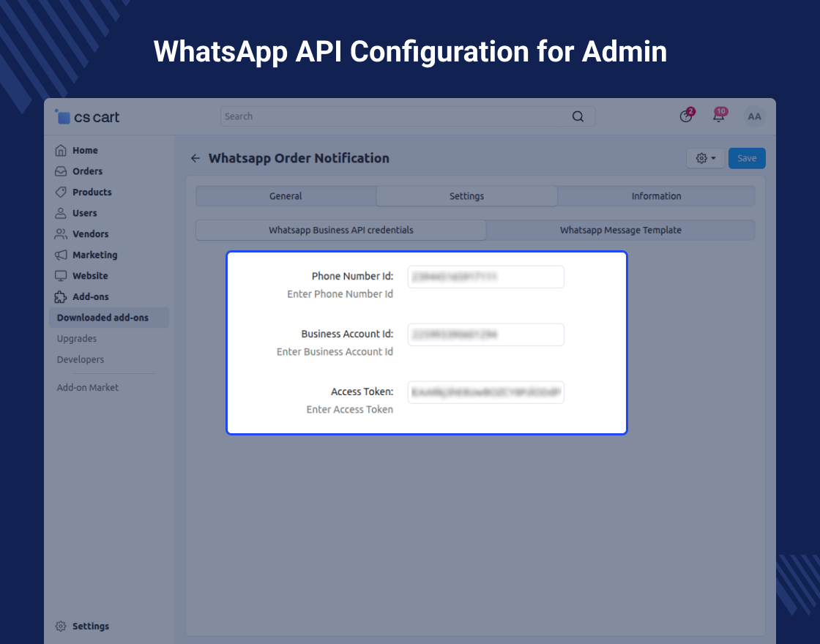Open Home in the sidebar
820x644 pixels.
pos(85,151)
